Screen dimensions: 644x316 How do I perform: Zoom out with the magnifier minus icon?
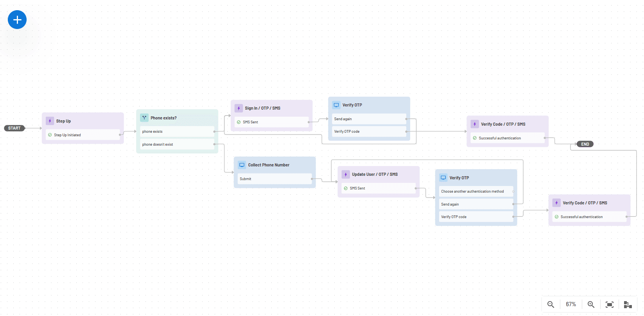[x=551, y=304]
